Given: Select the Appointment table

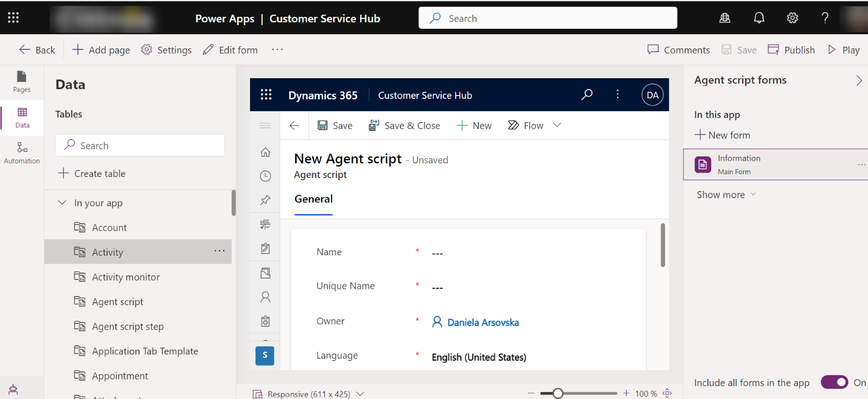Looking at the screenshot, I should (120, 376).
